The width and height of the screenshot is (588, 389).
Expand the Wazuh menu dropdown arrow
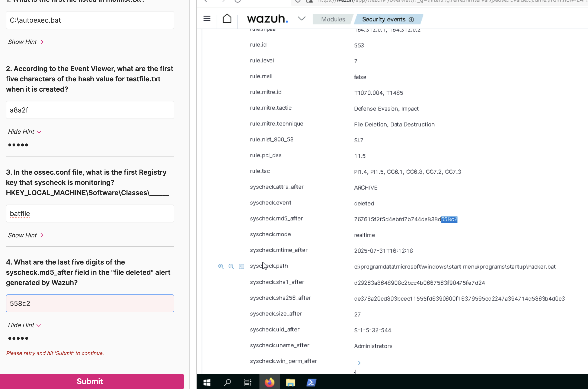click(301, 19)
